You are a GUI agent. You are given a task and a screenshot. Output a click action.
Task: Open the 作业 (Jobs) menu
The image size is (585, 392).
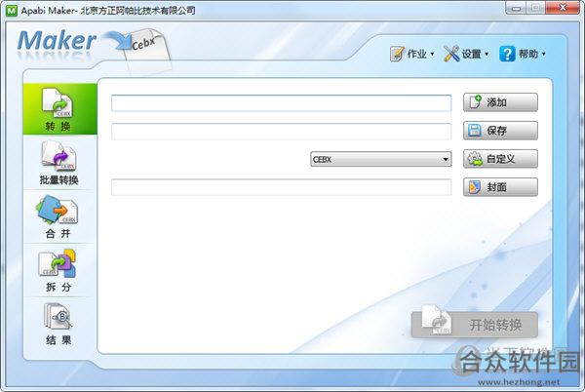click(x=411, y=54)
